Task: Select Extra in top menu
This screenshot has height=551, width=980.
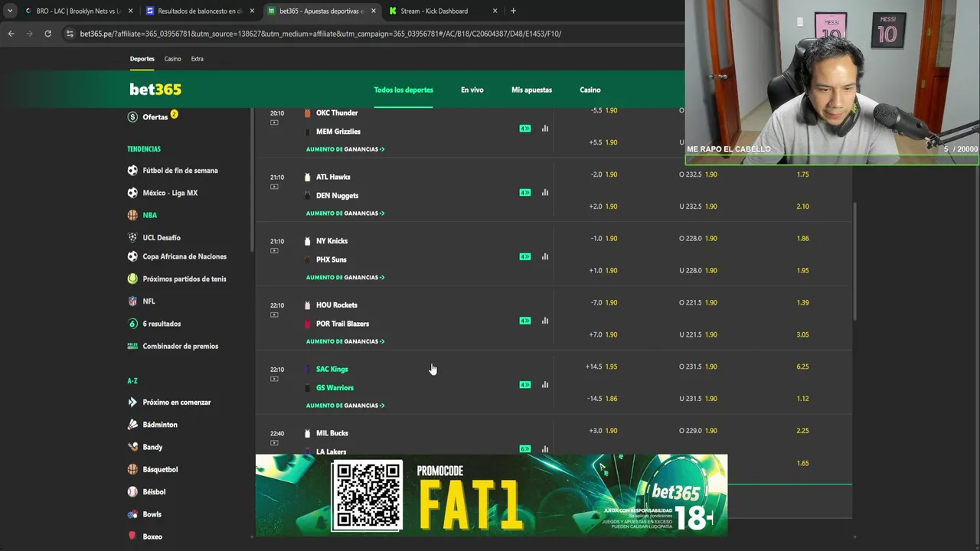Action: tap(198, 59)
